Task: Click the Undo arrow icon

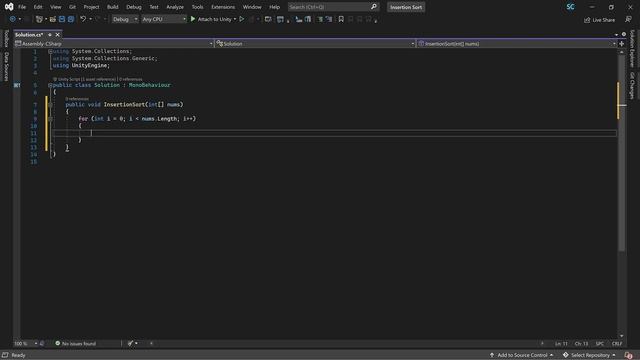Action: click(x=83, y=19)
